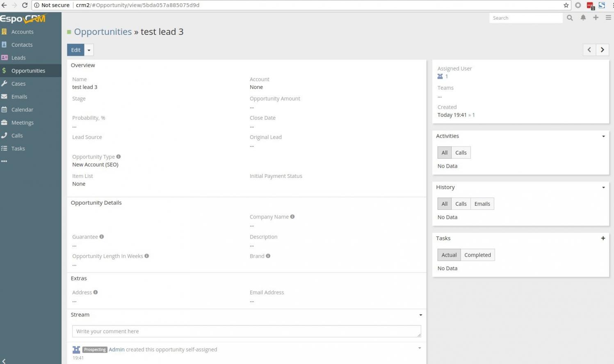Viewport: 614px width, 364px height.
Task: Collapse the sidebar with bottom arrow
Action: pos(4,361)
